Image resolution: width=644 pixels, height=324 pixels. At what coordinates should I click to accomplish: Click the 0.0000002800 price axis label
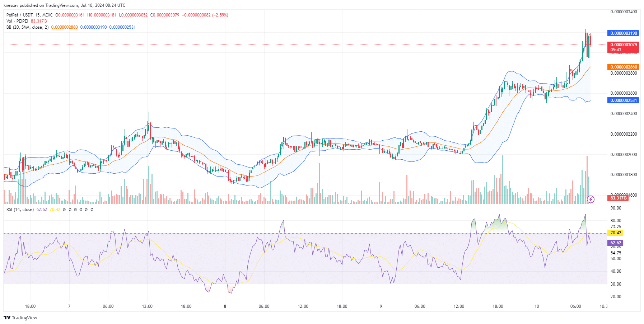click(x=624, y=73)
